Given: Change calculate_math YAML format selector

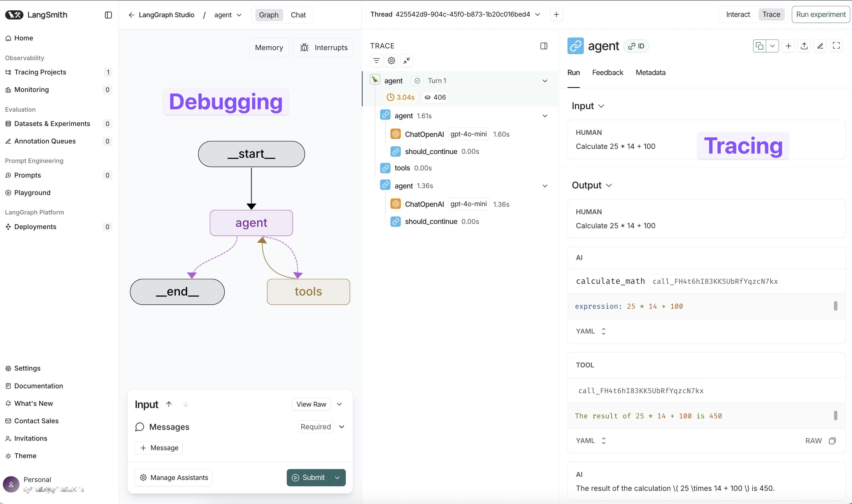Looking at the screenshot, I should pos(591,331).
